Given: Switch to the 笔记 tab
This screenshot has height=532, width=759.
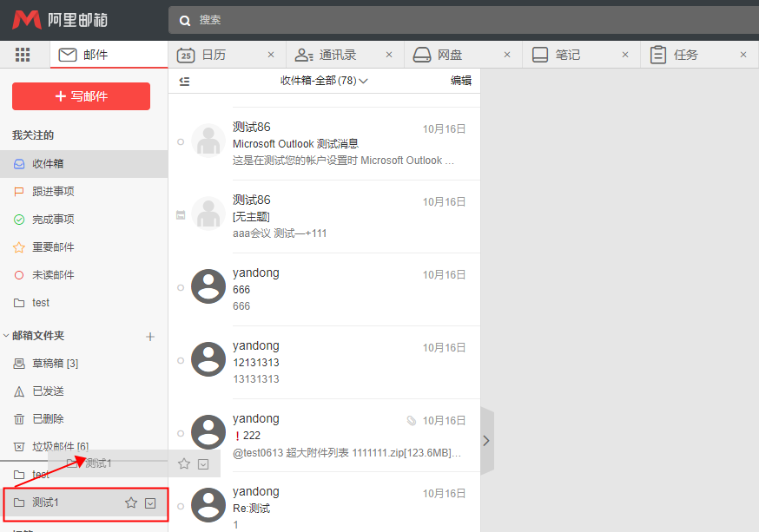Looking at the screenshot, I should pyautogui.click(x=567, y=55).
